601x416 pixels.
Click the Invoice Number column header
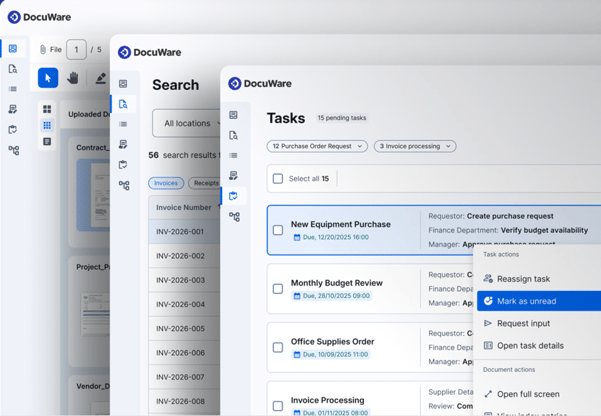click(x=184, y=207)
